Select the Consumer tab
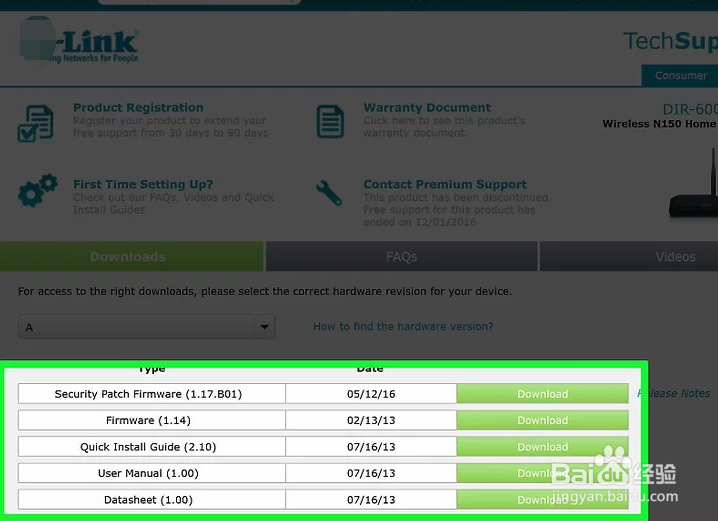Screen dimensions: 718x521 [x=680, y=76]
